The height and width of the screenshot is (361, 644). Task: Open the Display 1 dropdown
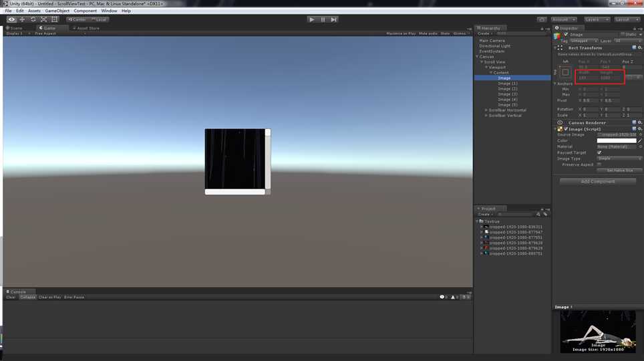pos(17,33)
